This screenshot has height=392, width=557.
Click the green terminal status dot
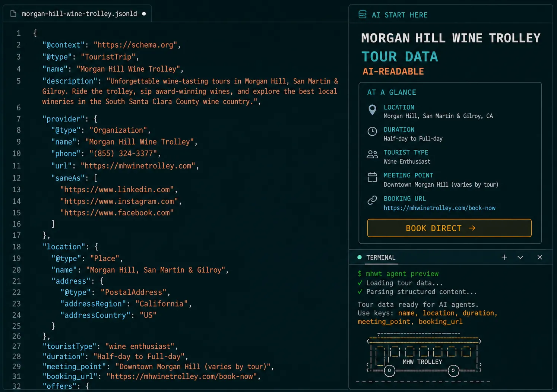point(360,257)
